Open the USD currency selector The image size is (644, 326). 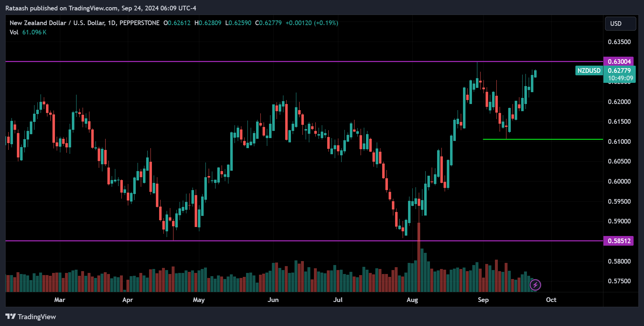tap(620, 24)
